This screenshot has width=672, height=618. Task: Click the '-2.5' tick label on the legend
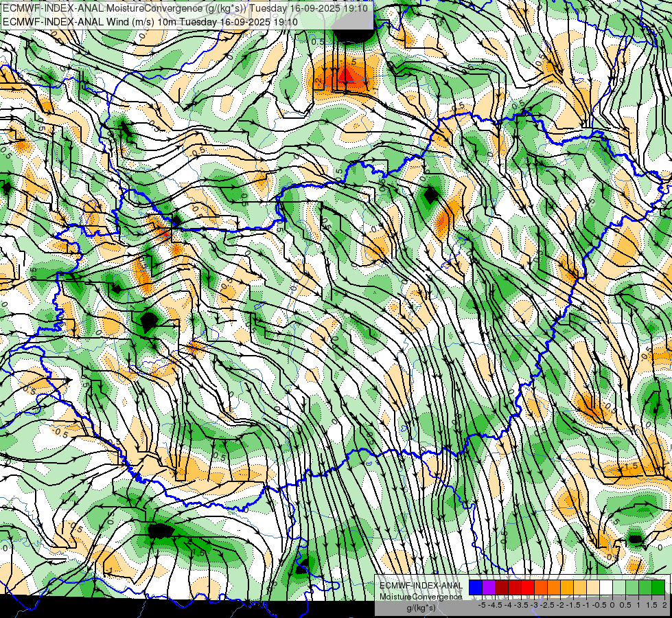[x=547, y=605]
